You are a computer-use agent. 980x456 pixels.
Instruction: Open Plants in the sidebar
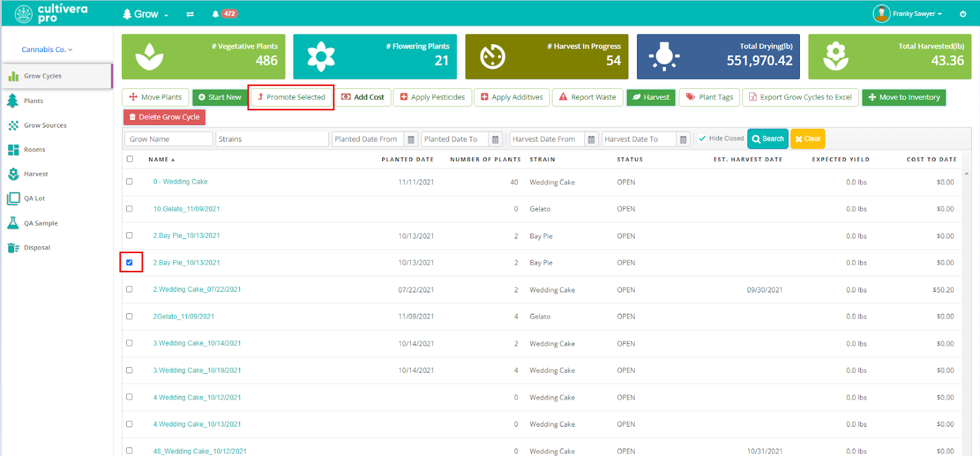click(x=57, y=101)
